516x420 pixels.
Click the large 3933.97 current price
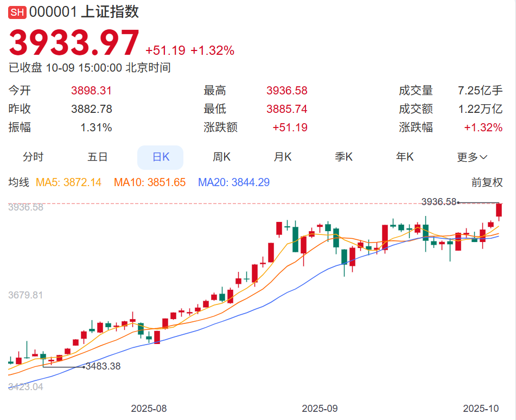pos(74,43)
